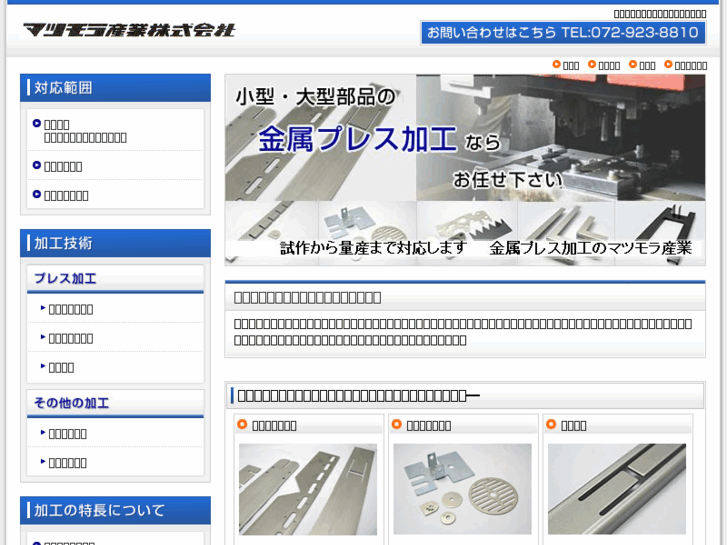Click the arrow icon of the last その他の加工 link

tap(43, 462)
